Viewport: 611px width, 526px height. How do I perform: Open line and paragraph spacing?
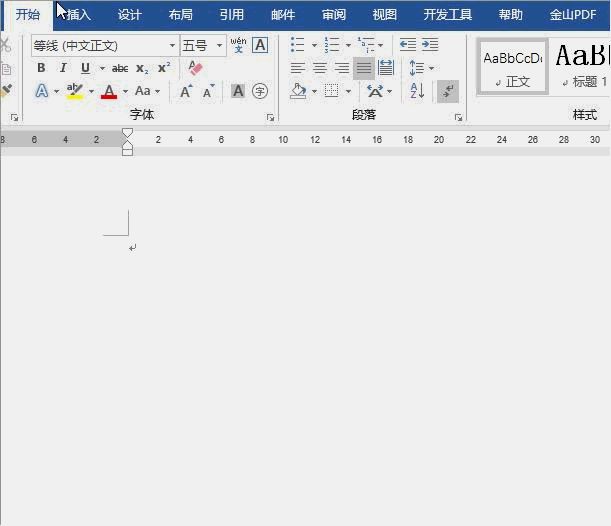417,68
